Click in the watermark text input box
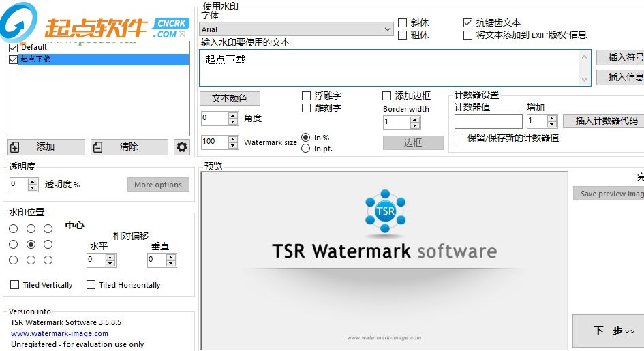The width and height of the screenshot is (644, 351). [390, 68]
